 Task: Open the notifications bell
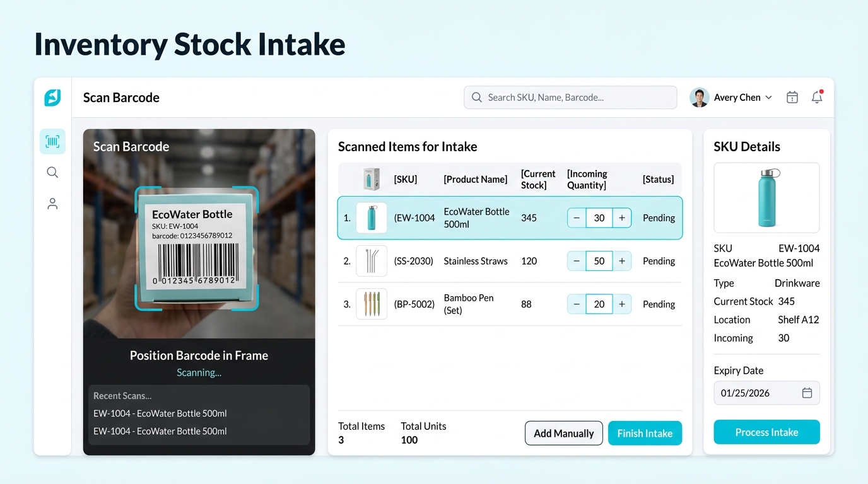pos(817,97)
